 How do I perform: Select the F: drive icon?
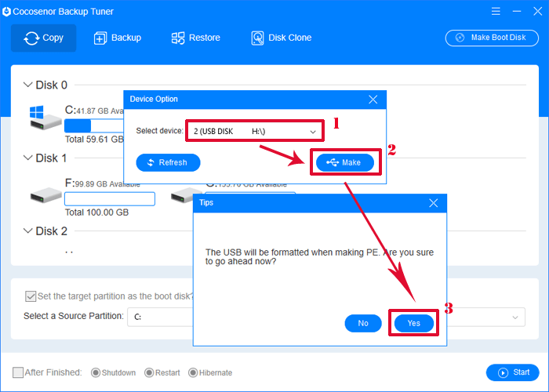[x=45, y=195]
